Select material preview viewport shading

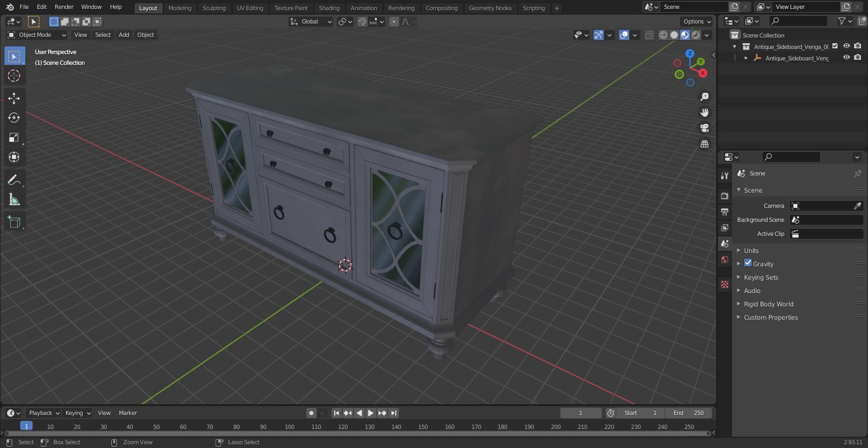(685, 35)
